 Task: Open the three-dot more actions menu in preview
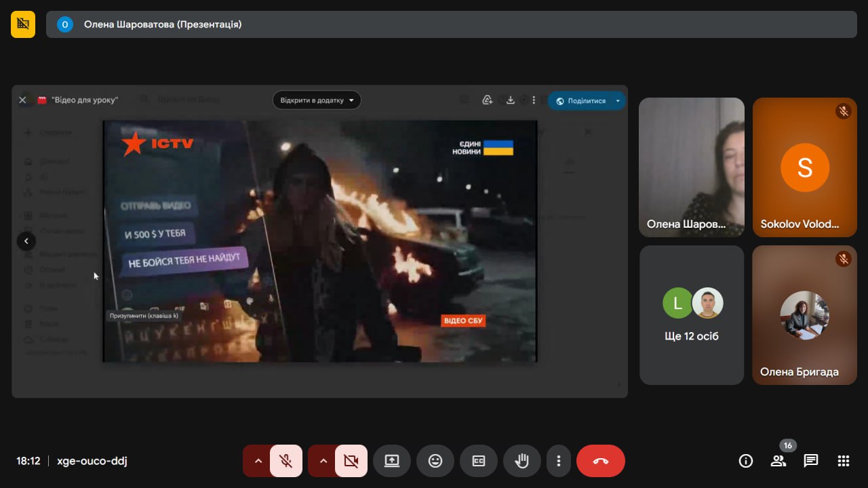[x=534, y=100]
